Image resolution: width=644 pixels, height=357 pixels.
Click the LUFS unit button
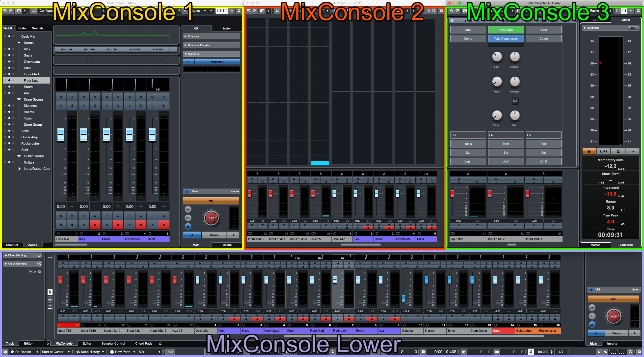[x=603, y=151]
